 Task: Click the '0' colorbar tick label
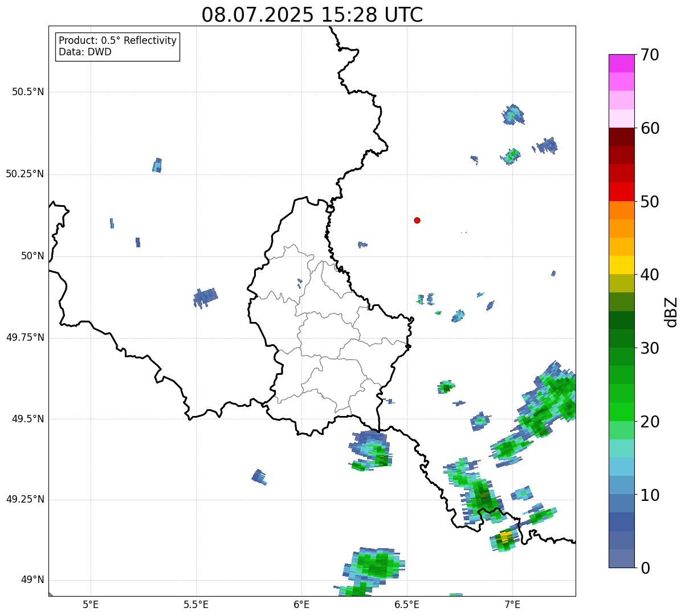coord(645,568)
